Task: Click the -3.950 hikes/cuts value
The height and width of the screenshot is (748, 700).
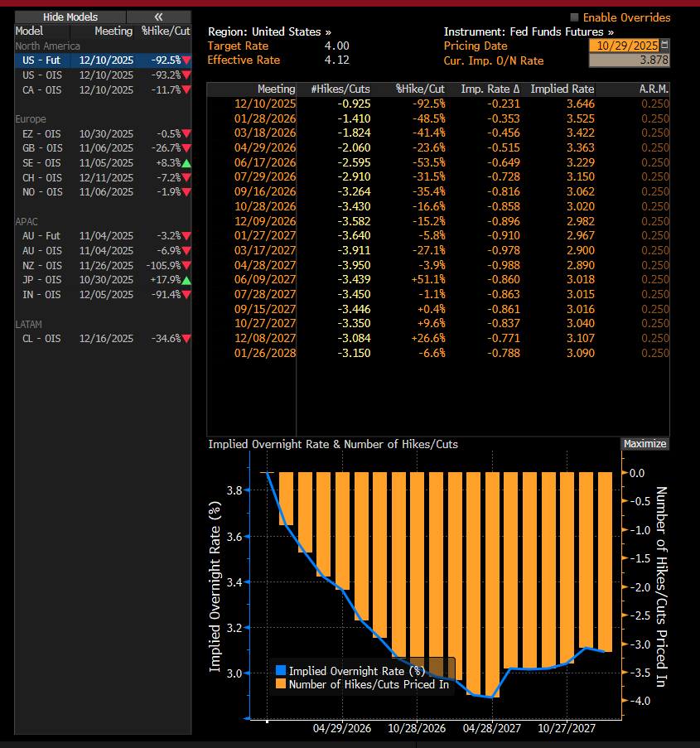Action: (354, 265)
